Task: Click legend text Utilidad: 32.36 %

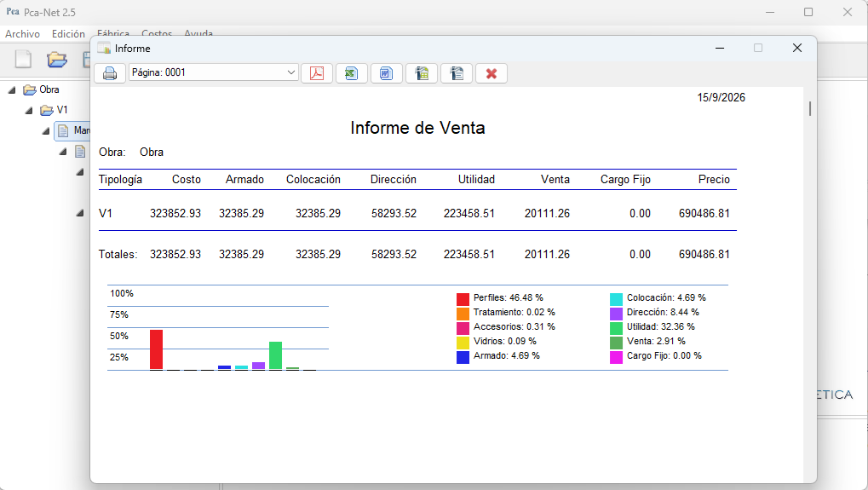Action: pyautogui.click(x=660, y=326)
